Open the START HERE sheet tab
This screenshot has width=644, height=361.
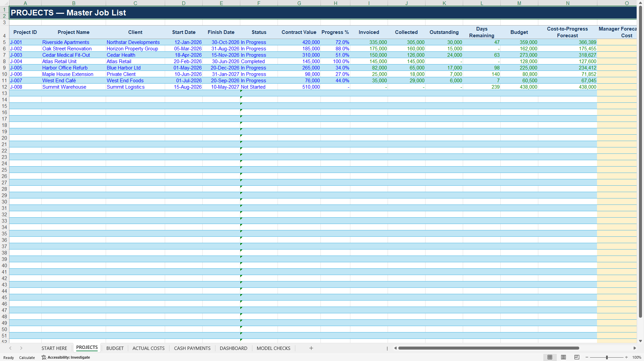click(54, 348)
